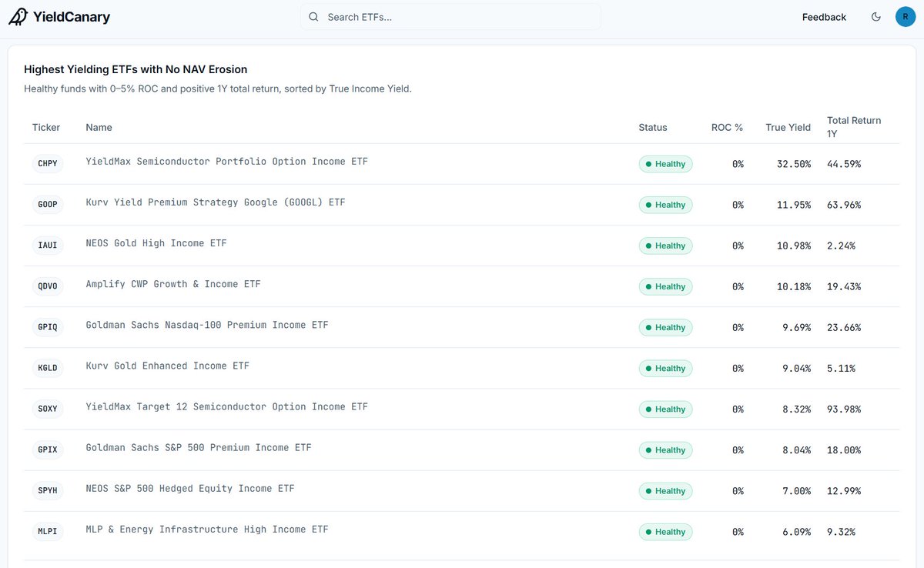This screenshot has height=568, width=924.
Task: Click the ROC % column header
Action: [x=727, y=127]
